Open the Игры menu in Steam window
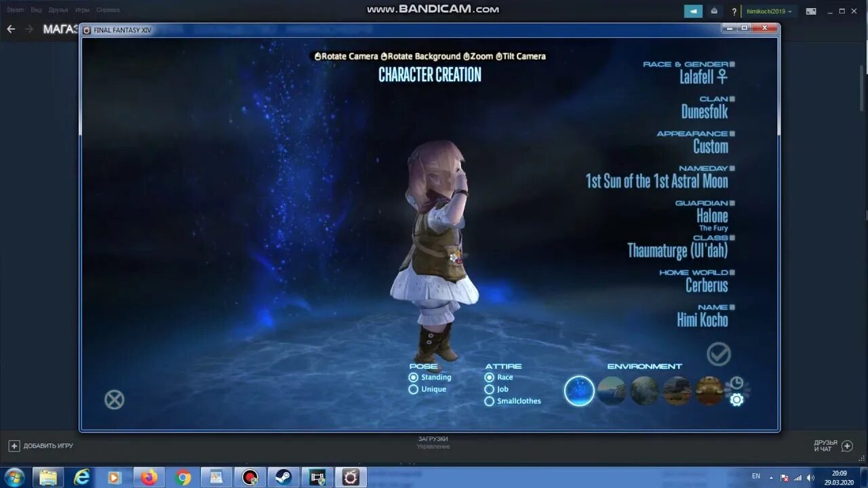The image size is (868, 488). pos(82,10)
